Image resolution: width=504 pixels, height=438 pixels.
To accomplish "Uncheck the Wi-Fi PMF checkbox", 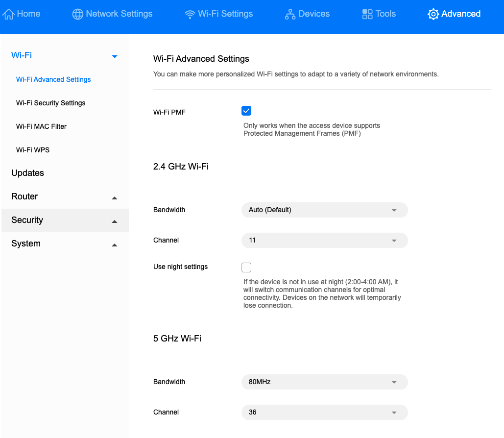I will (x=246, y=111).
